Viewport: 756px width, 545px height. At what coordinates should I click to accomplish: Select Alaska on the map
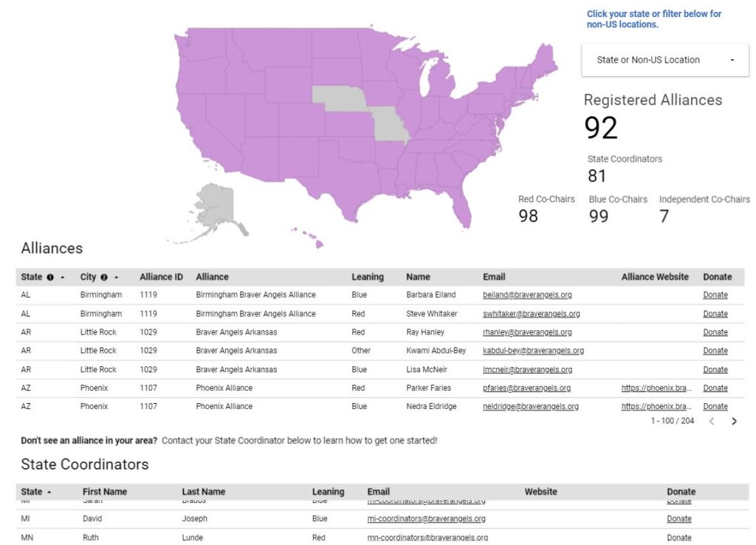[x=216, y=208]
